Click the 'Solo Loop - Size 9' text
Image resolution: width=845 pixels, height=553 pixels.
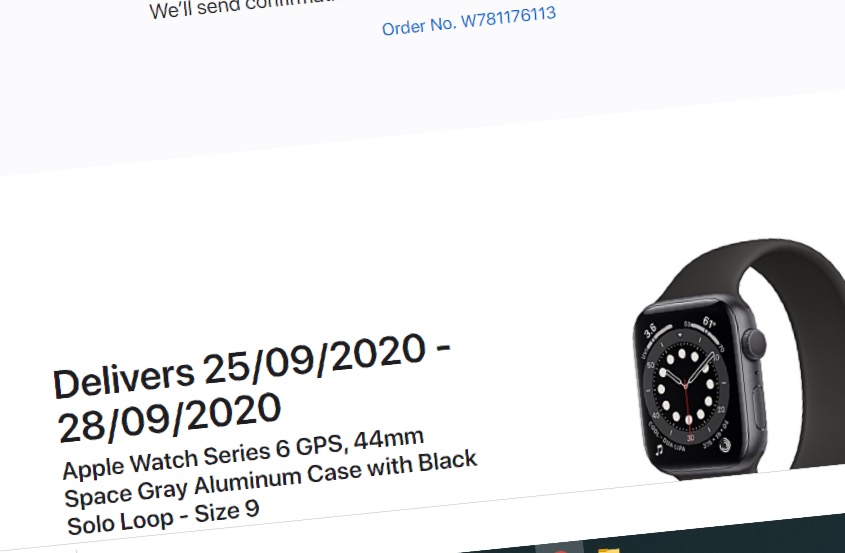[x=163, y=517]
